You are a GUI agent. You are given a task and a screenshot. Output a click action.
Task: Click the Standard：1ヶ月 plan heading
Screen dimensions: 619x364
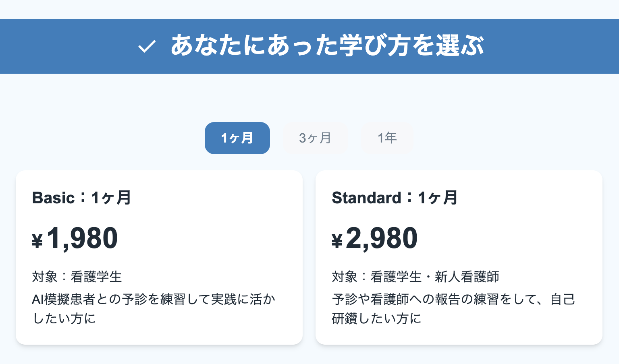click(x=395, y=198)
